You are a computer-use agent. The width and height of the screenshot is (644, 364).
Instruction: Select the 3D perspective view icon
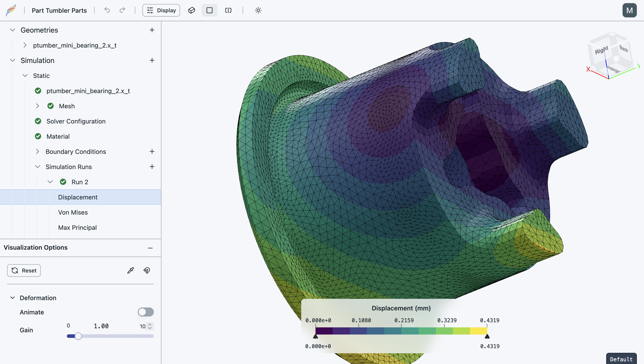(191, 10)
